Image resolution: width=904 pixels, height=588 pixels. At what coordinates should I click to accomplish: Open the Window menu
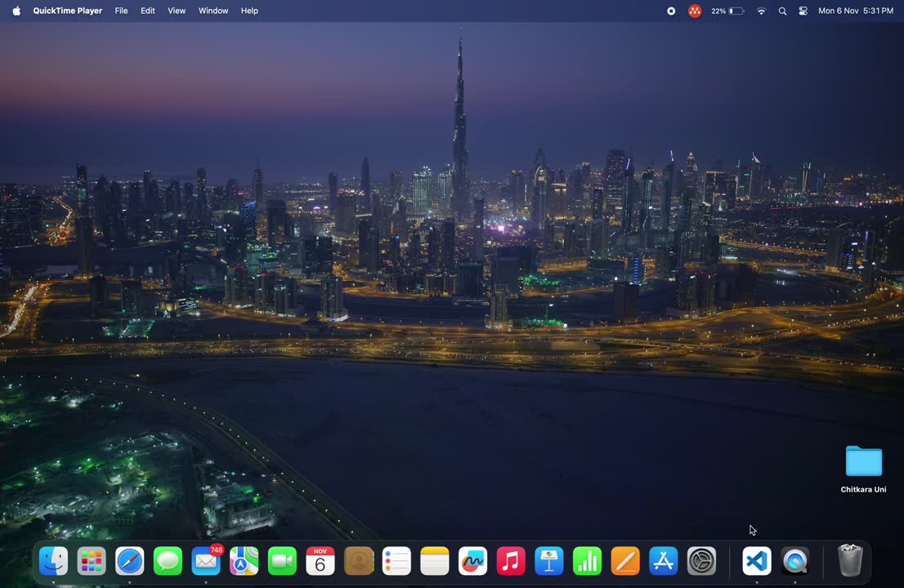point(213,11)
